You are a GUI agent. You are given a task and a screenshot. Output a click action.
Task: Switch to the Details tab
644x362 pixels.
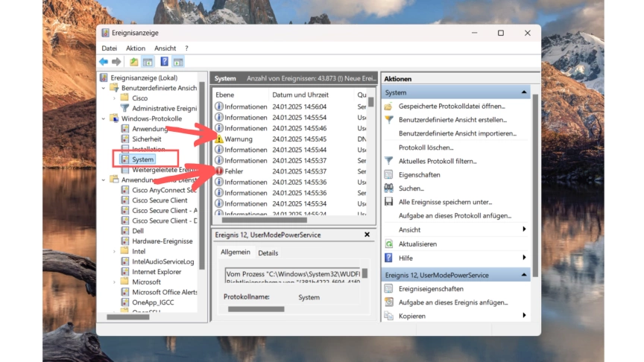coord(268,253)
